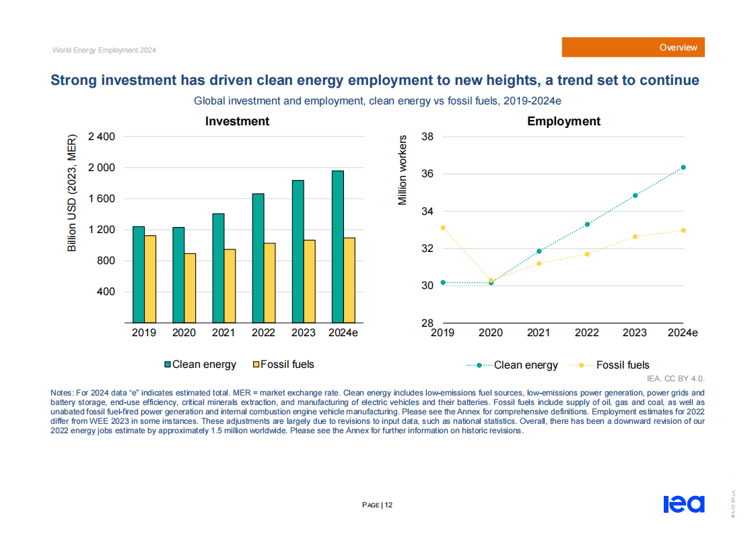Click 2024e clean energy employment data point
This screenshot has height=535, width=756.
pos(683,167)
